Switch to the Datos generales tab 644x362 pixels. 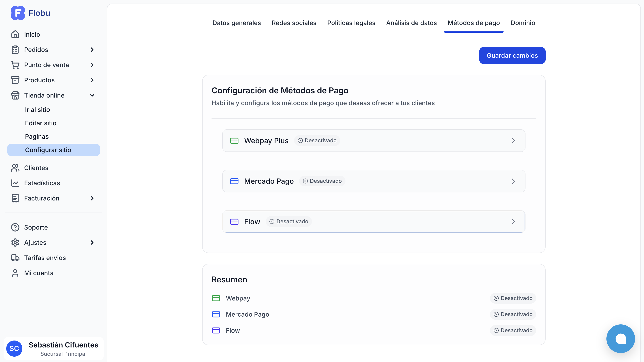click(237, 23)
